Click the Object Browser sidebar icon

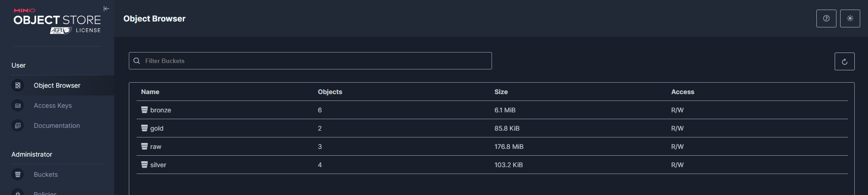[x=18, y=85]
